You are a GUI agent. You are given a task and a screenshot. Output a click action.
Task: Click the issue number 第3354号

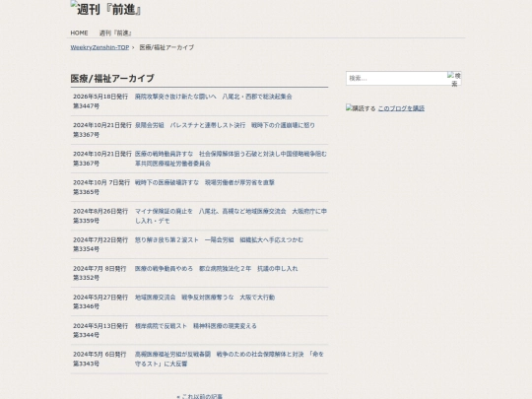click(x=86, y=249)
